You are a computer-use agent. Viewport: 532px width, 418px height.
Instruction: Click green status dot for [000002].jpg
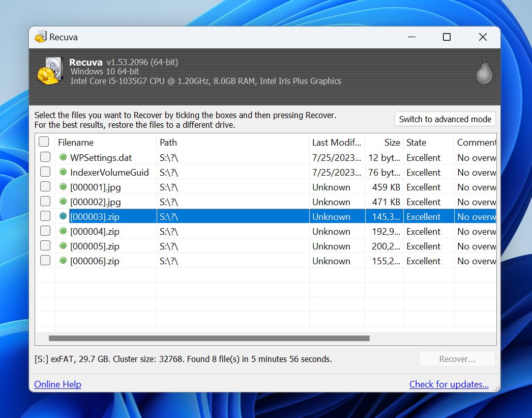tap(63, 201)
